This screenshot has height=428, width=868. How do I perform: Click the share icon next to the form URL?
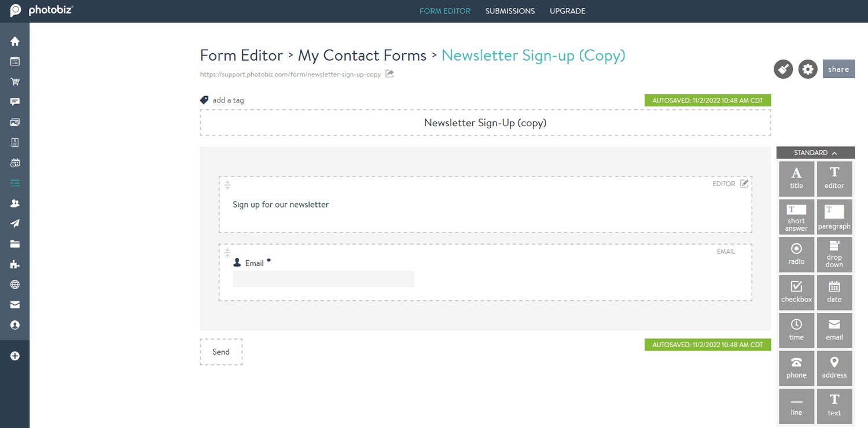pos(389,74)
